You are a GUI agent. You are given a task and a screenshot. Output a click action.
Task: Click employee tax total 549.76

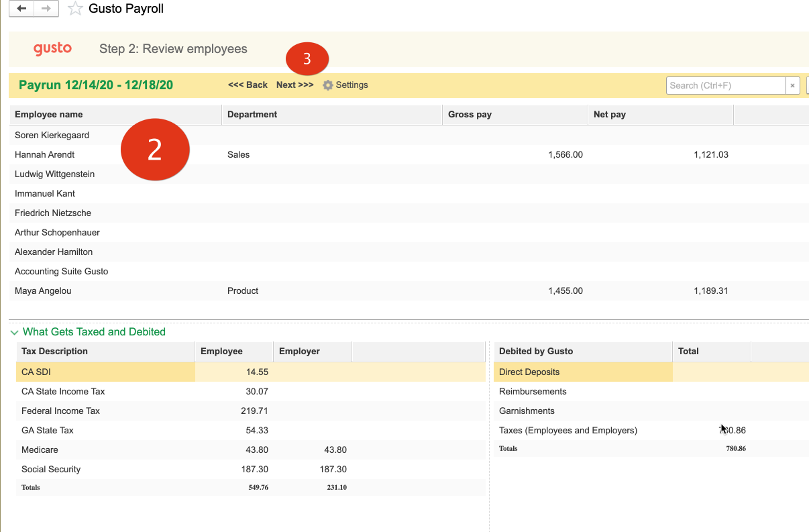[258, 488]
